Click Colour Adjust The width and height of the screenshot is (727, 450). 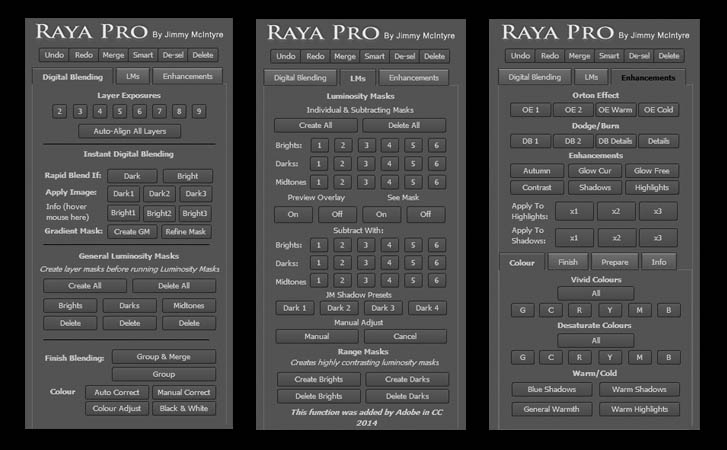pos(117,408)
